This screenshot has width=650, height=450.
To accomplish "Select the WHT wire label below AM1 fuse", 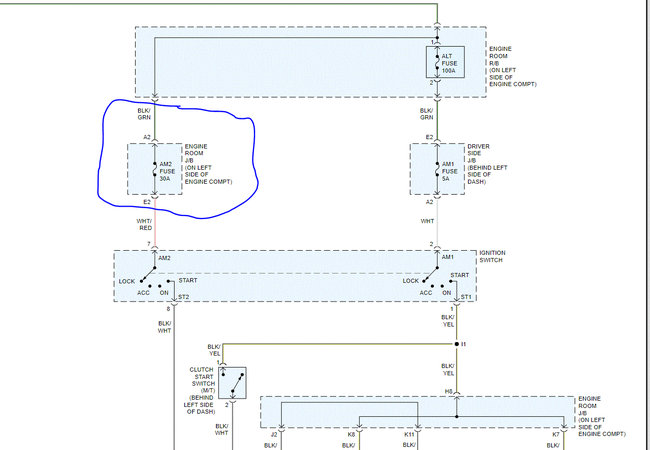I will (427, 221).
